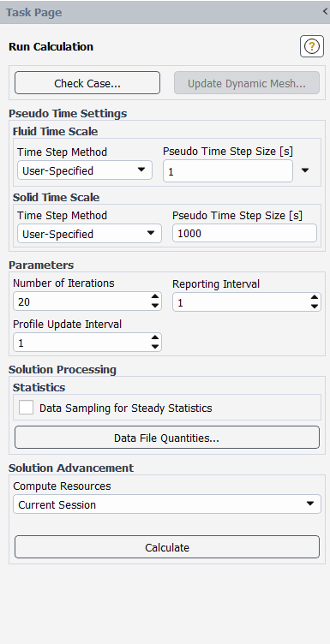Collapse the Task Page panel arrow
Viewport: 330px width, 644px height.
coord(325,12)
